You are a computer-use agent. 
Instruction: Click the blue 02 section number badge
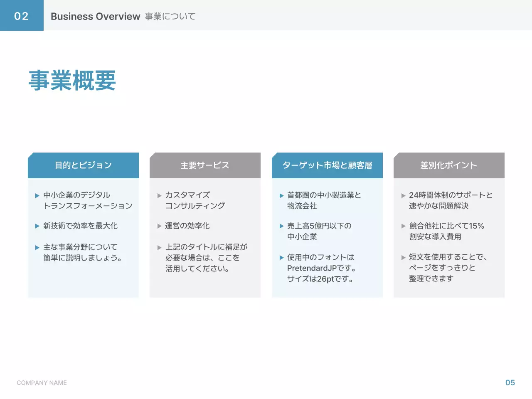(22, 16)
